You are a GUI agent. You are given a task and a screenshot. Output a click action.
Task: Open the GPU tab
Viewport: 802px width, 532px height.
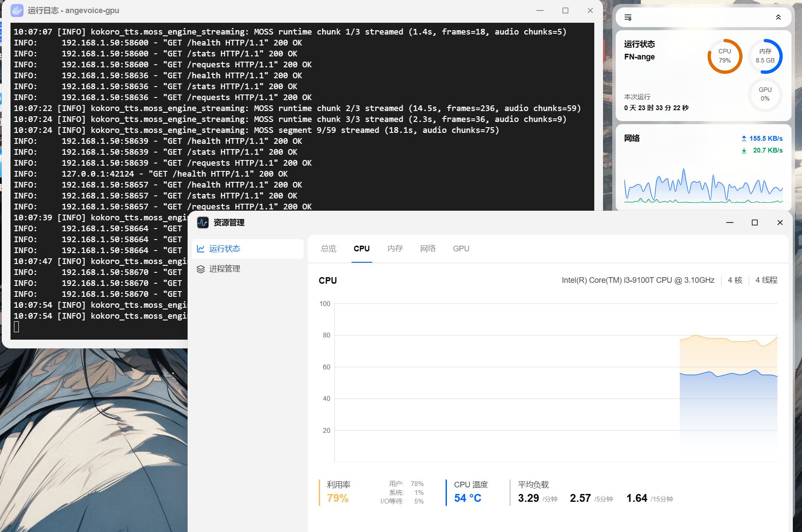tap(461, 249)
